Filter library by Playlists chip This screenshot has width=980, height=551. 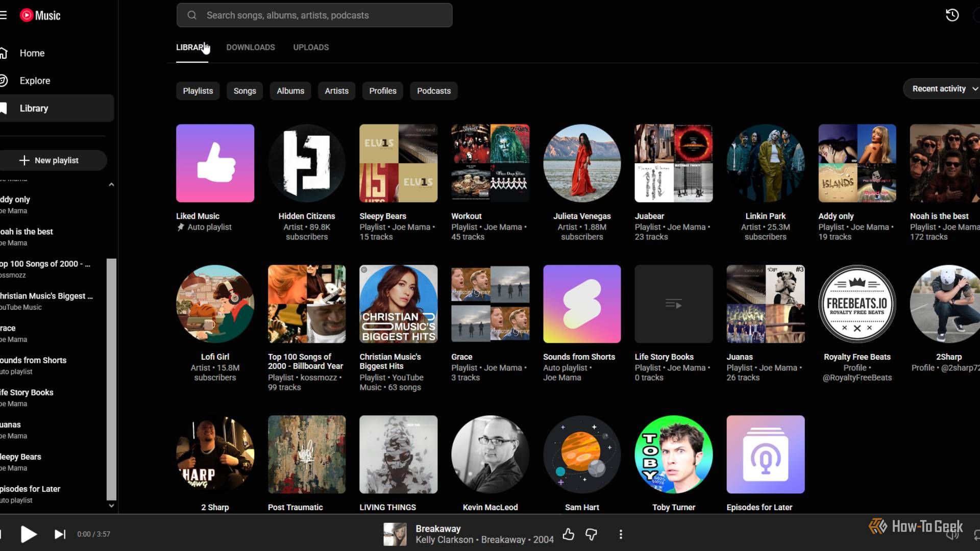pos(198,91)
